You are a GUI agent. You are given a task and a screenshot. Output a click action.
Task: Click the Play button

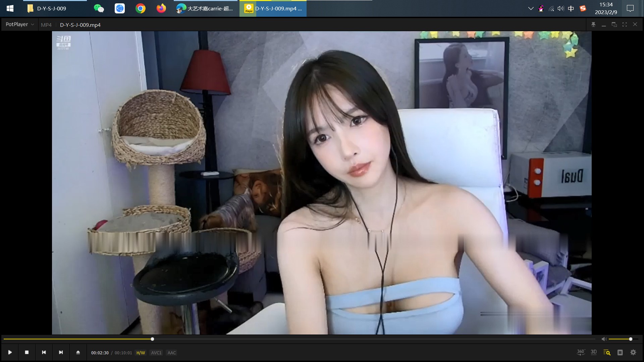tap(10, 352)
